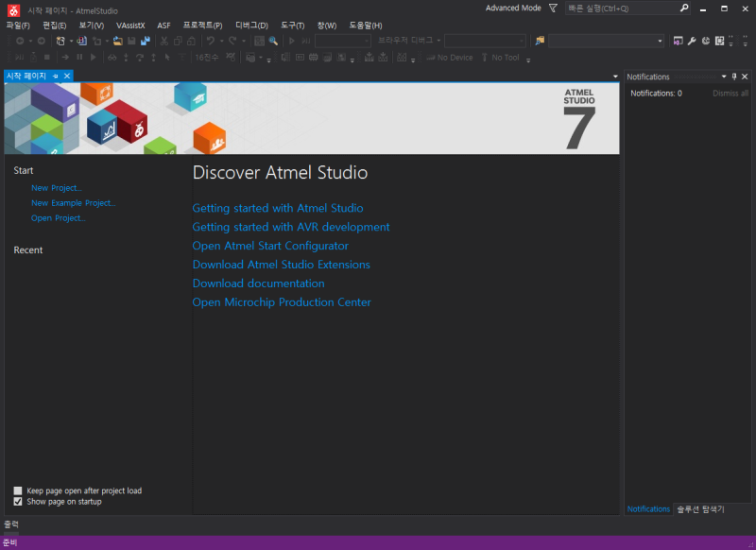Viewport: 756px width, 550px height.
Task: Click the Stop Debugging square icon
Action: [x=46, y=58]
